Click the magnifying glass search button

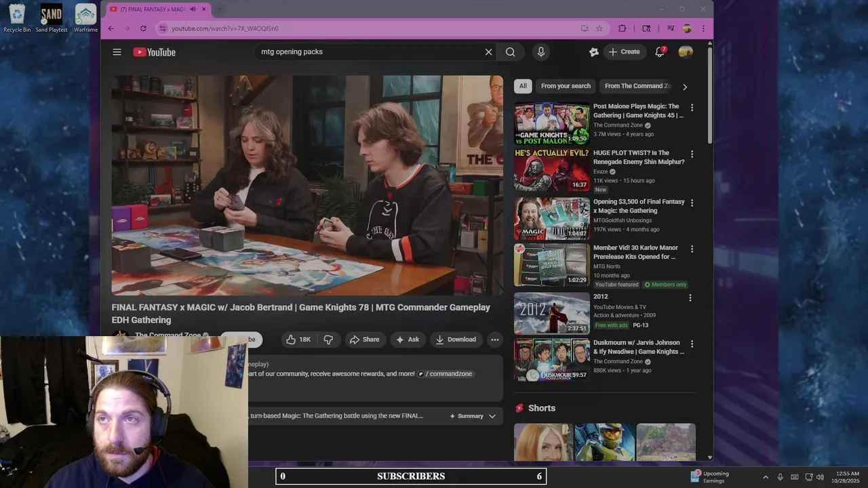510,52
